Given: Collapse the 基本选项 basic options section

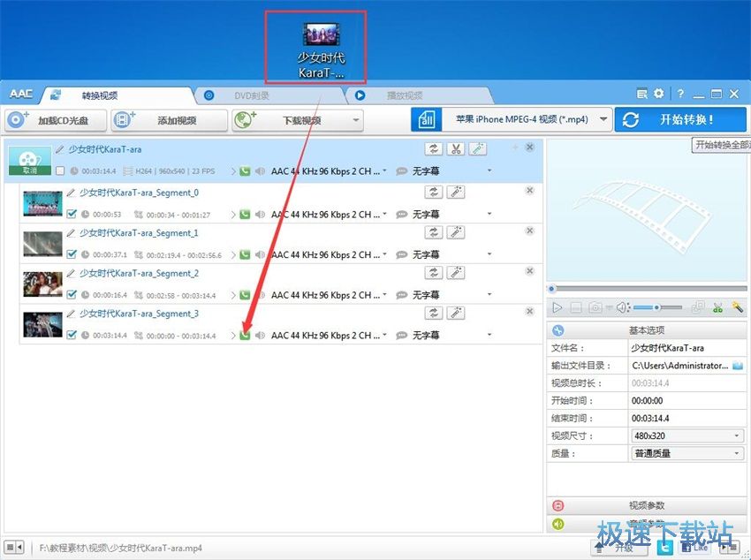Looking at the screenshot, I should [647, 330].
